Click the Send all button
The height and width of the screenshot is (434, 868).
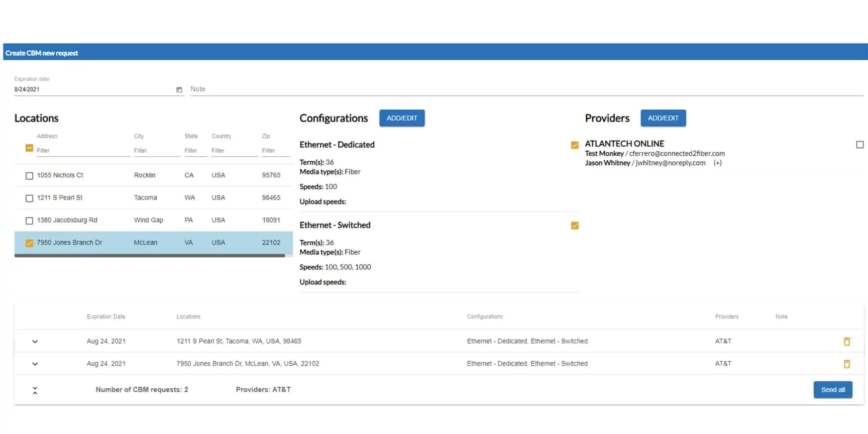[833, 390]
